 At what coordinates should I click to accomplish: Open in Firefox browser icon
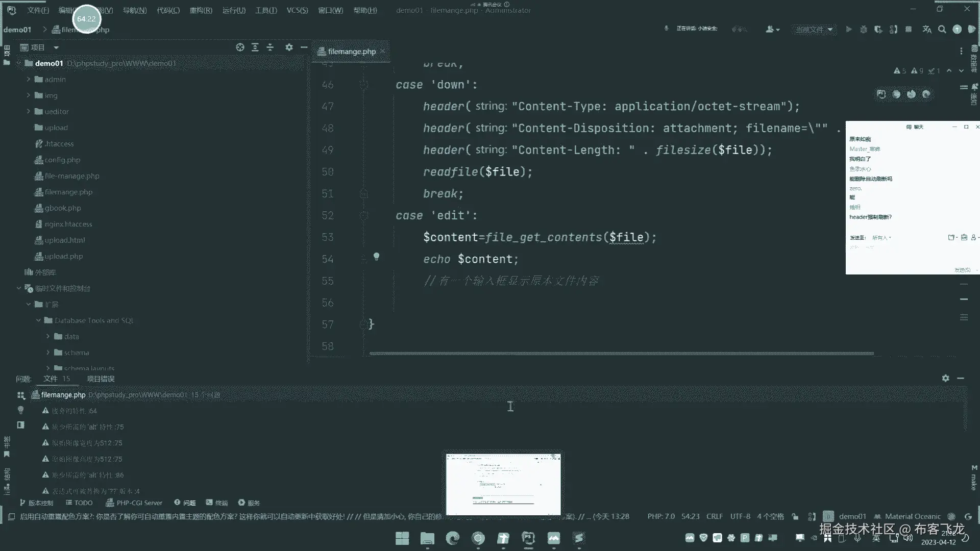911,94
